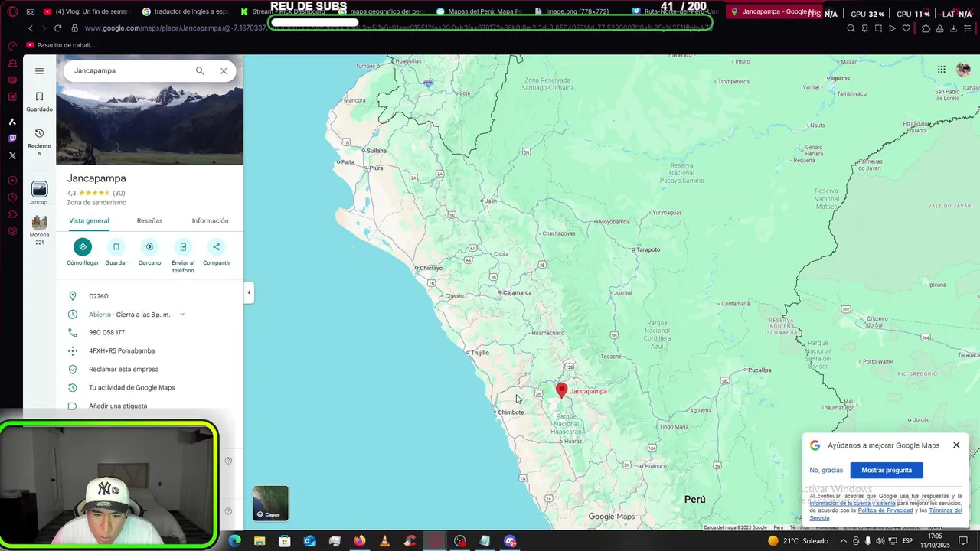Click Añadir una etiqueta
Screen dimensions: 980x551
point(118,406)
